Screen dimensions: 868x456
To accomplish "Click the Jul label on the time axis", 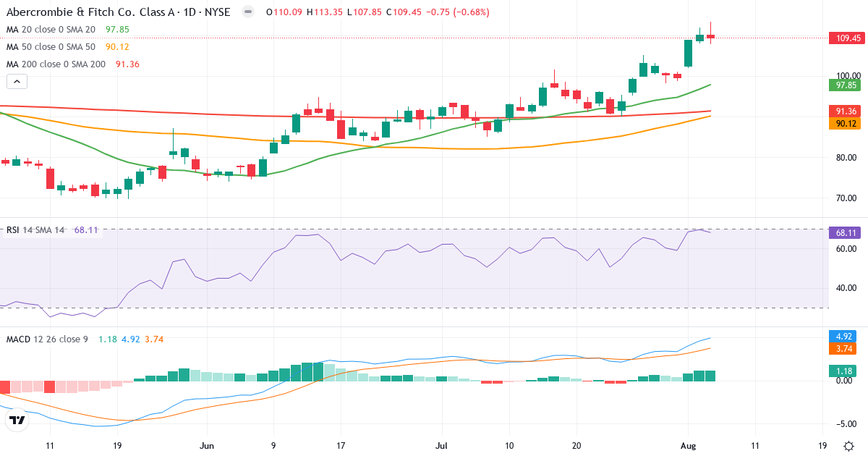I will (442, 445).
